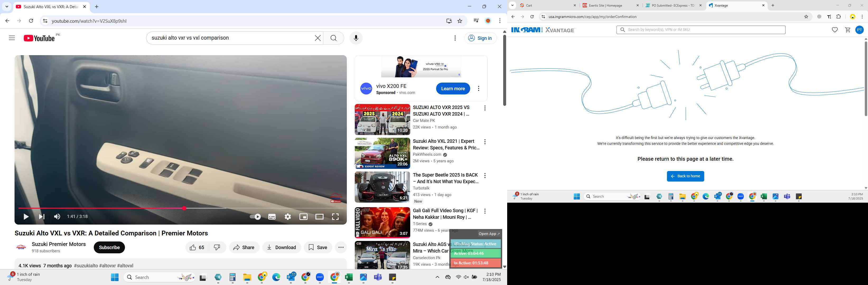Toggle theater mode in the player
The width and height of the screenshot is (868, 285).
[319, 217]
